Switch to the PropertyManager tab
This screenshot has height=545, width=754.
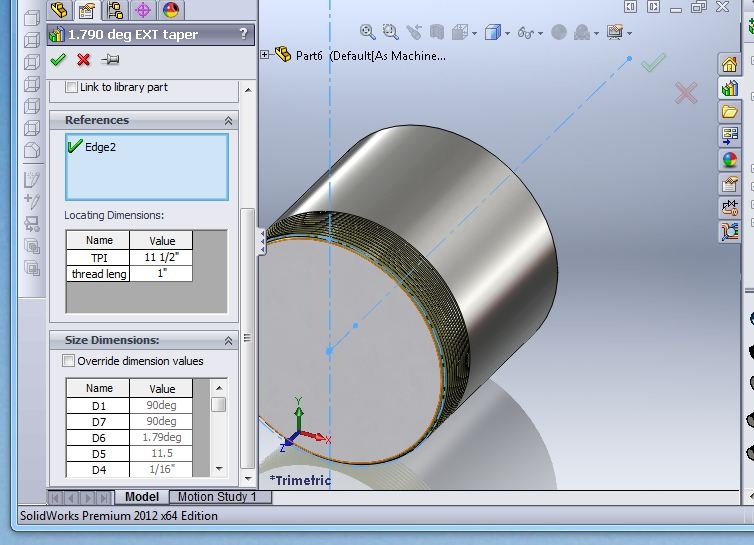point(87,10)
